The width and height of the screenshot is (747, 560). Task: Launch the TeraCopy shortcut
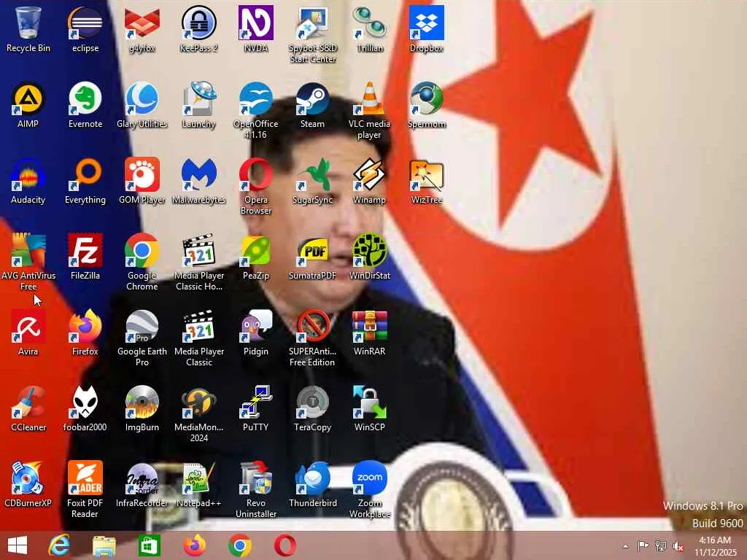point(312,408)
